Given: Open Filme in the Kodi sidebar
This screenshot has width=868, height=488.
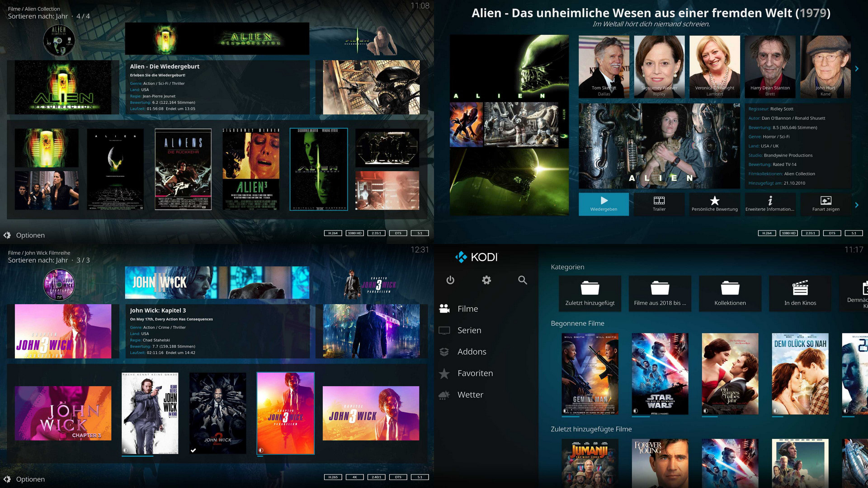Looking at the screenshot, I should coord(468,309).
